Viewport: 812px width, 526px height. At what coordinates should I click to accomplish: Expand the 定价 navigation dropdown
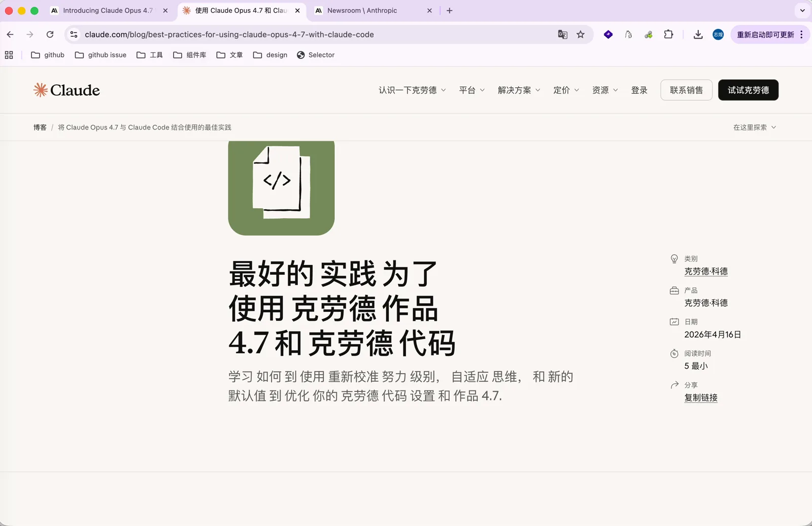(566, 90)
